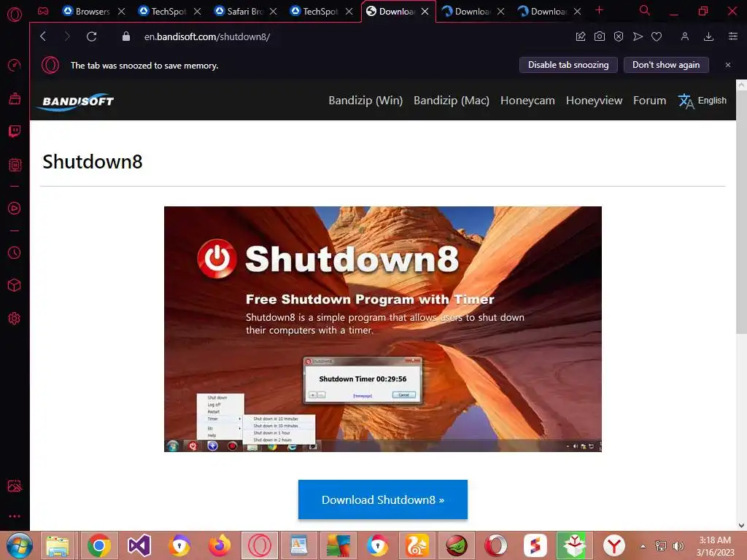
Task: Add page to bookmarks with heart icon
Action: point(657,36)
